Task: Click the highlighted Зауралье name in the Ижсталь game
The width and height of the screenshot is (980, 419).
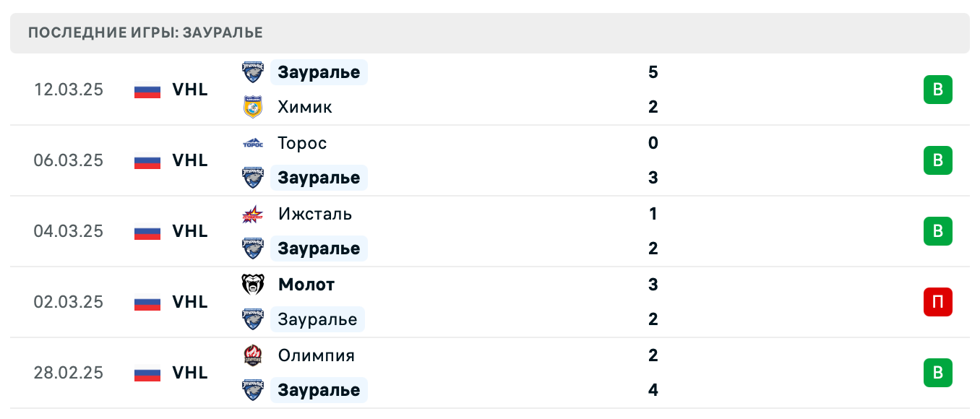Action: tap(319, 248)
